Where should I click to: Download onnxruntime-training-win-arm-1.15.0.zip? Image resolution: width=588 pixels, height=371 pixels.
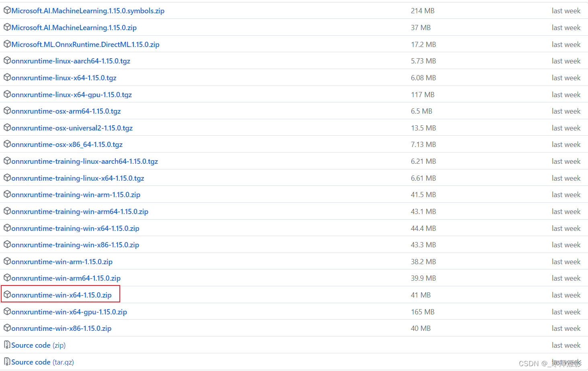point(76,195)
